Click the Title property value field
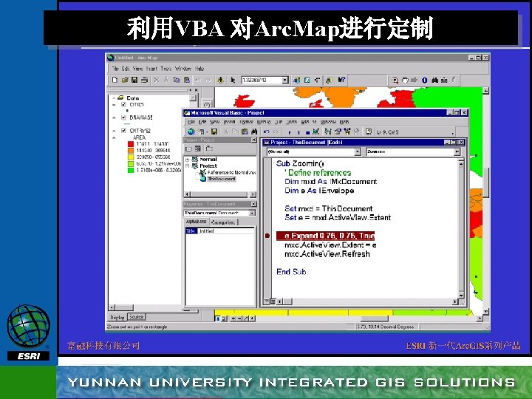 tap(225, 231)
